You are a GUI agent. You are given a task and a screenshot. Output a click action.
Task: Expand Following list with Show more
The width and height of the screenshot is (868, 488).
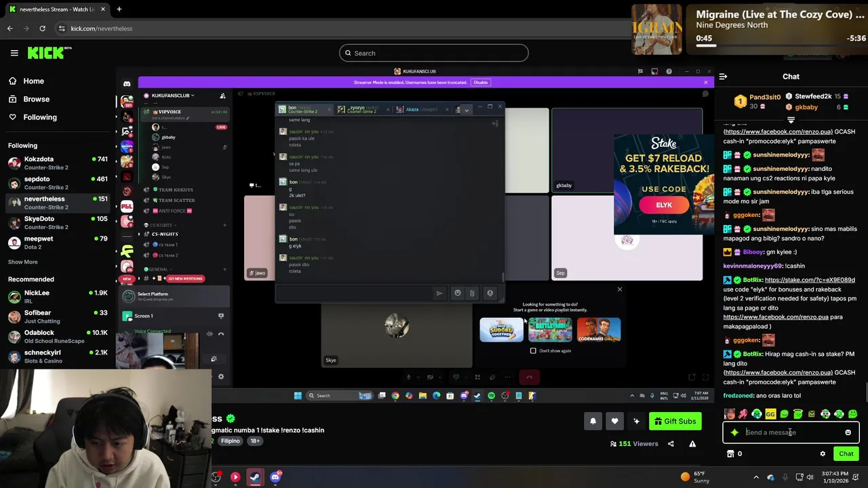[22, 262]
